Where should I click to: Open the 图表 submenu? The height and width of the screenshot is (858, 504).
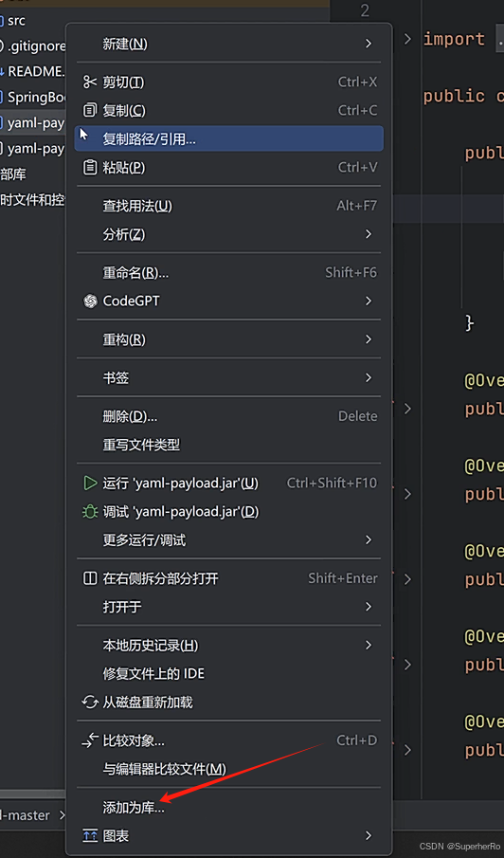229,835
